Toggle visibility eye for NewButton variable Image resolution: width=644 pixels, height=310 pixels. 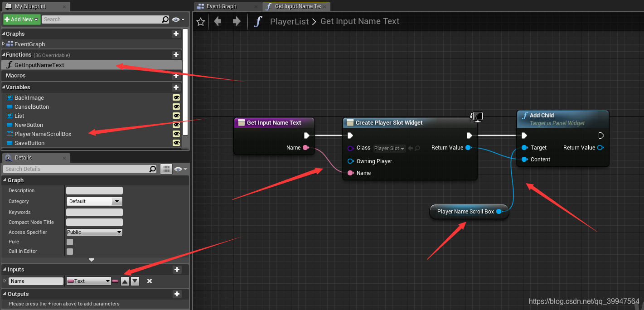tap(176, 125)
